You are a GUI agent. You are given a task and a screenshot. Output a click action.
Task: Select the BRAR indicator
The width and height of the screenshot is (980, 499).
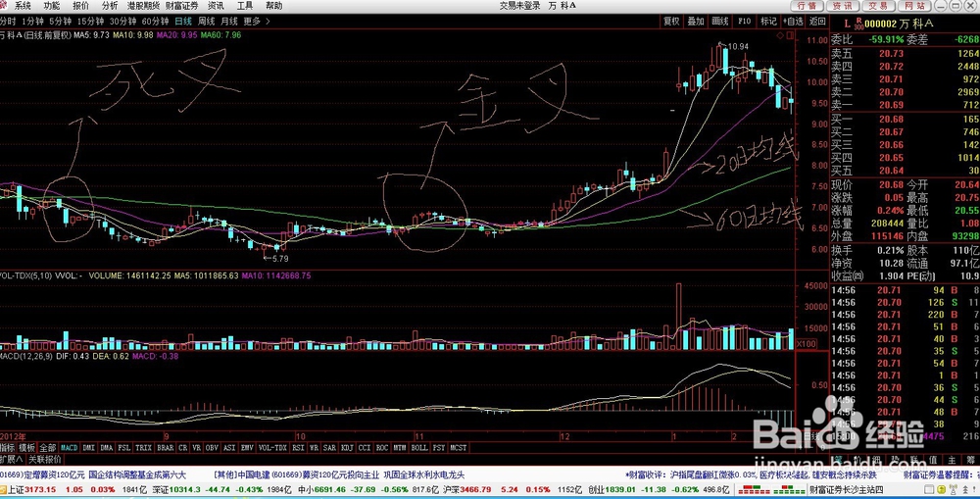166,448
